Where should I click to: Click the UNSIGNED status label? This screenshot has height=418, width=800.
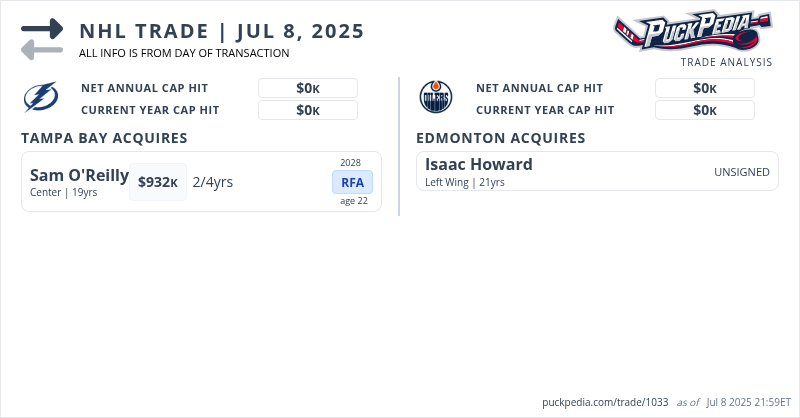741,172
